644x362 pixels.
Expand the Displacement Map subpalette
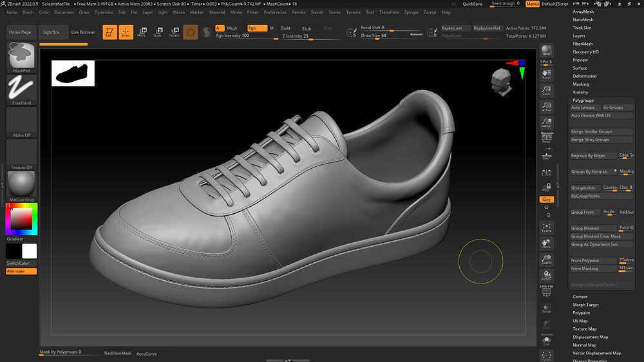[591, 337]
